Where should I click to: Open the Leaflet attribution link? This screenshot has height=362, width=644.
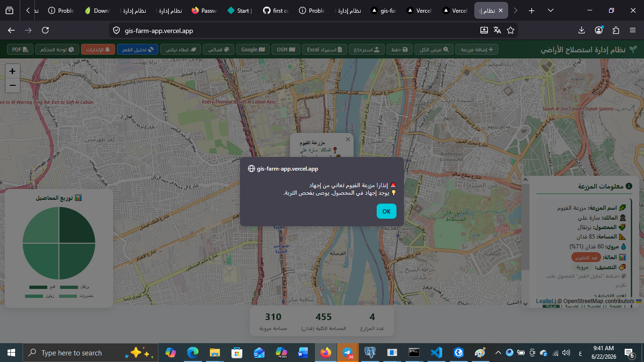pyautogui.click(x=545, y=301)
